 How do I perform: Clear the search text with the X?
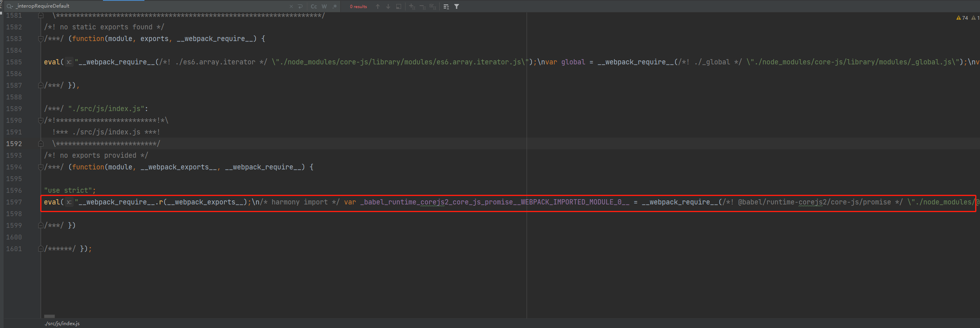291,6
